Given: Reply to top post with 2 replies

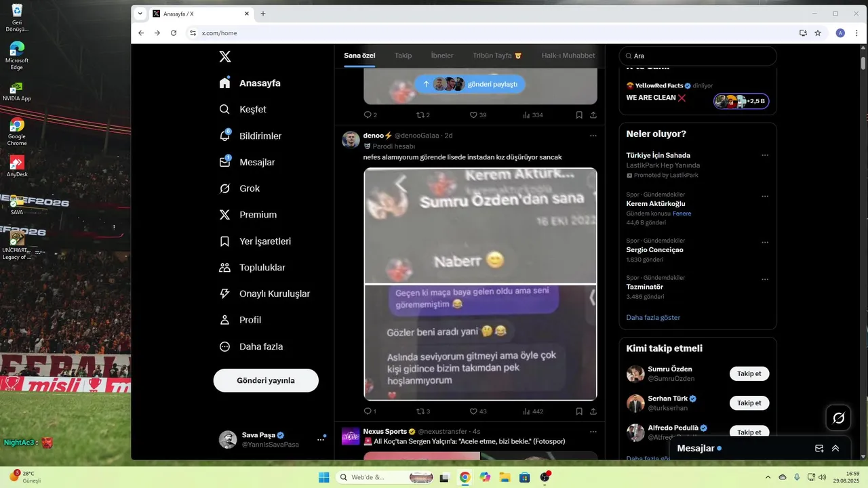Looking at the screenshot, I should (x=370, y=115).
